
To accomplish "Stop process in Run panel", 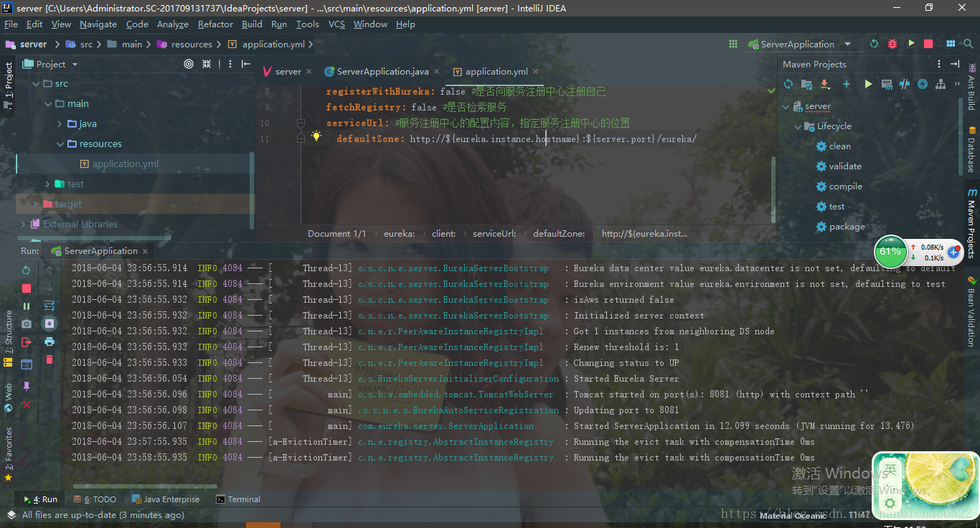I will coord(27,288).
